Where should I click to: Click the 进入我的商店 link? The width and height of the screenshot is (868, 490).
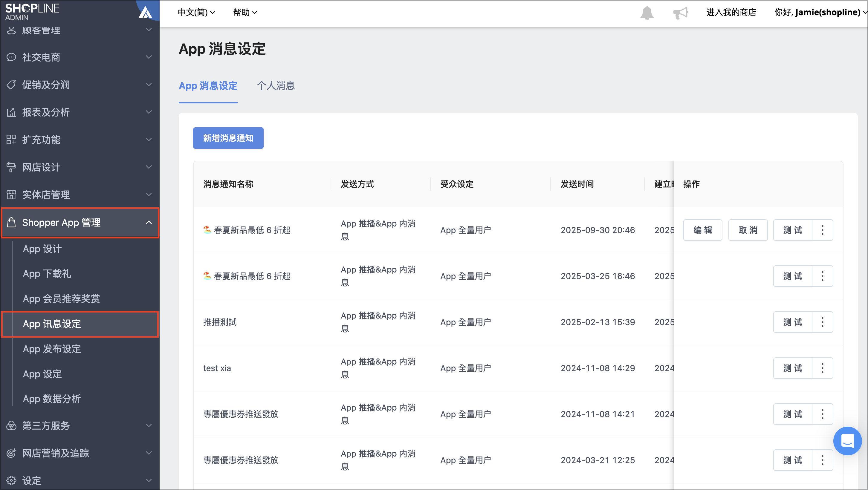(x=731, y=13)
